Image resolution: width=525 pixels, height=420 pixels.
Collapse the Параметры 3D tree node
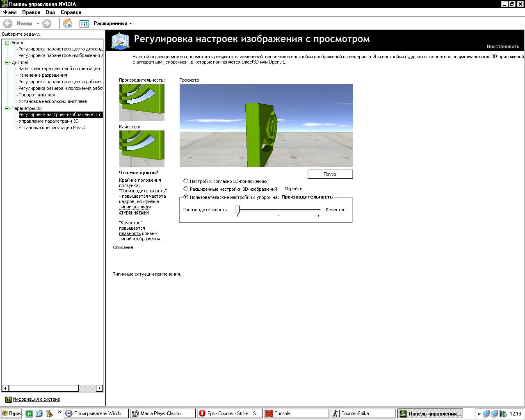click(7, 108)
